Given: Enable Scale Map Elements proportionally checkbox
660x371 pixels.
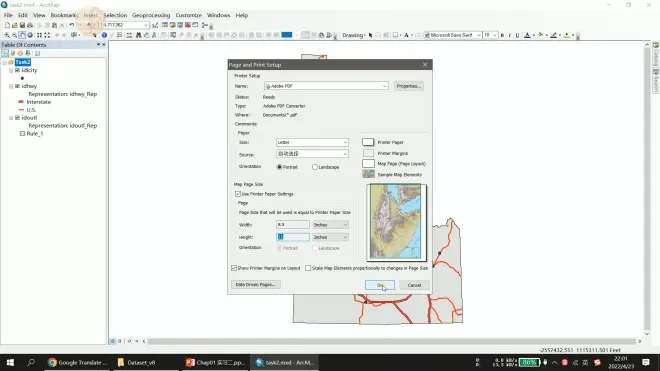Looking at the screenshot, I should click(x=308, y=268).
